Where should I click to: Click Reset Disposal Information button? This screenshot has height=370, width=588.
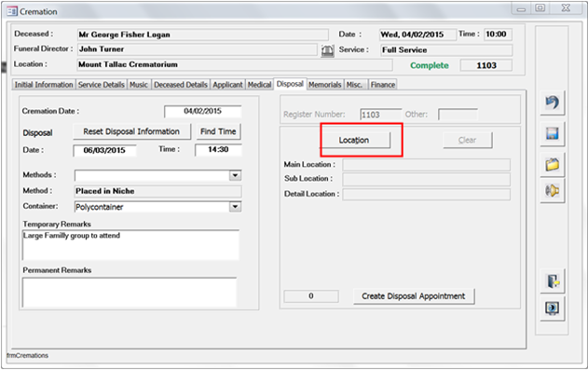pos(131,131)
